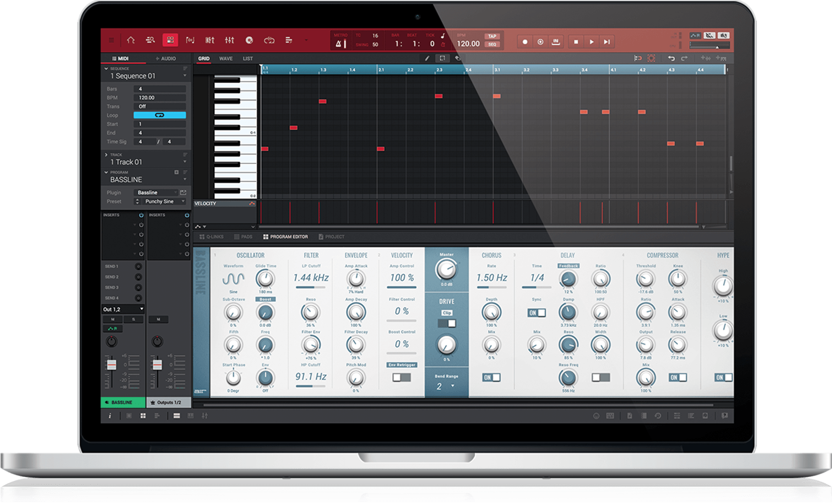The width and height of the screenshot is (832, 504).
Task: Select the eraser tool
Action: click(458, 59)
